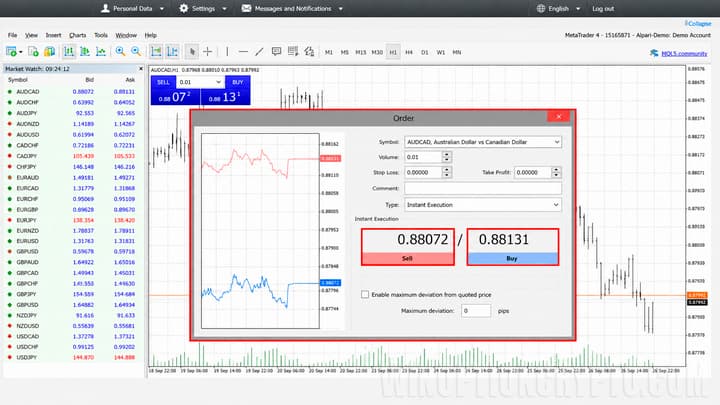Open the New Order icon's dropdown arrow
The width and height of the screenshot is (720, 405).
pyautogui.click(x=21, y=52)
